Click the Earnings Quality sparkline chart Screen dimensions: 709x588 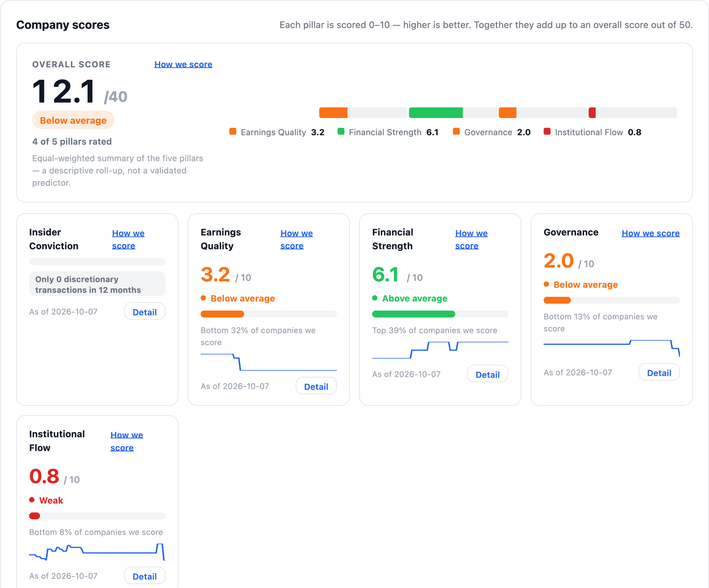(269, 362)
